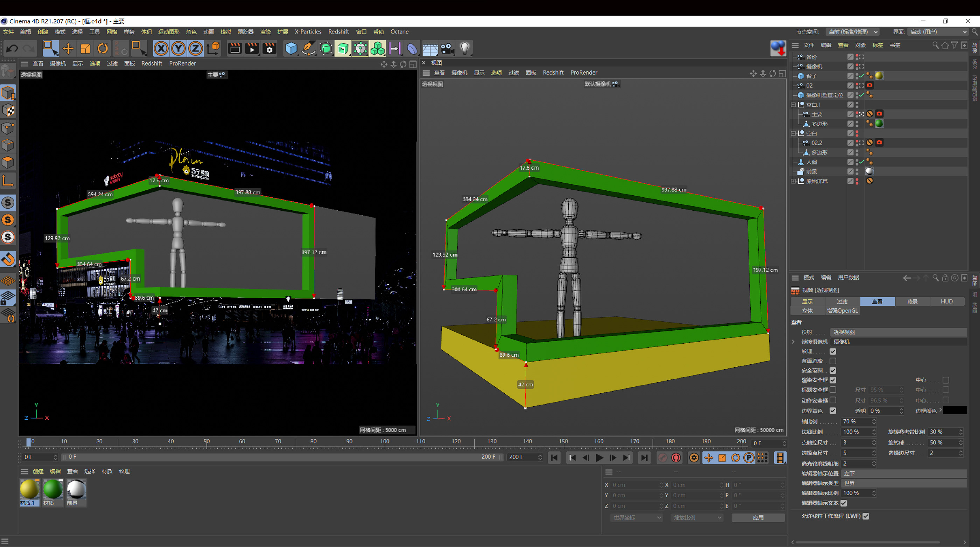Toggle 允许线性工作流程 (LWF) checkbox
Image resolution: width=980 pixels, height=547 pixels.
pyautogui.click(x=866, y=516)
